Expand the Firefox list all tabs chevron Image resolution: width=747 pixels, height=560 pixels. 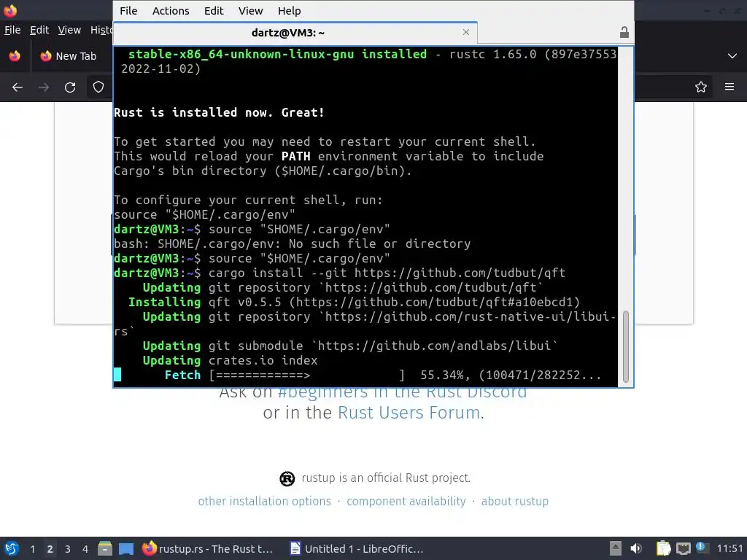[732, 56]
